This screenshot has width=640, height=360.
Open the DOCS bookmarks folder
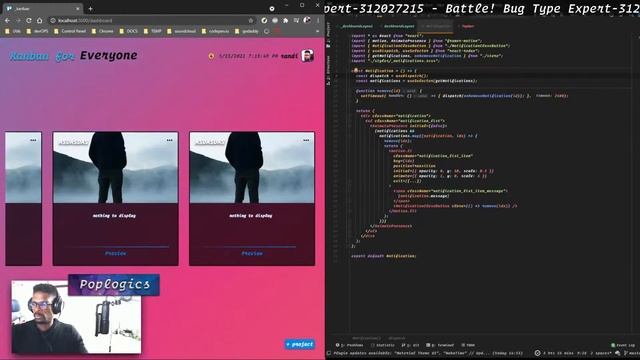(x=129, y=31)
